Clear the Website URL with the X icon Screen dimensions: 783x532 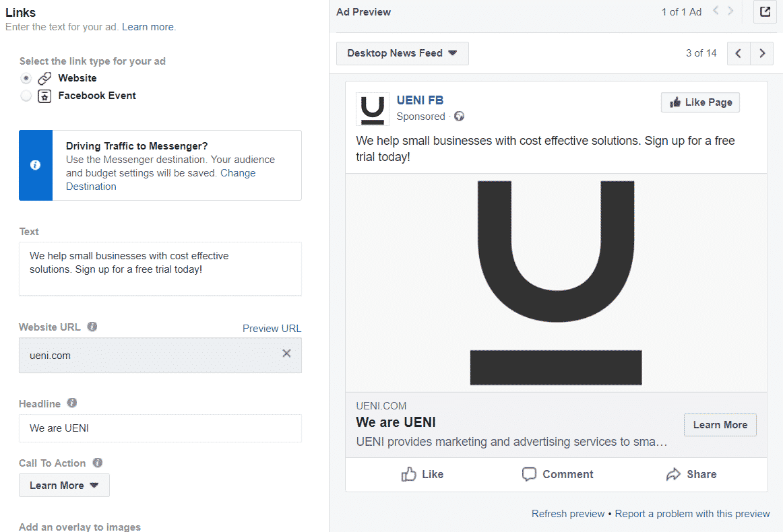point(286,354)
